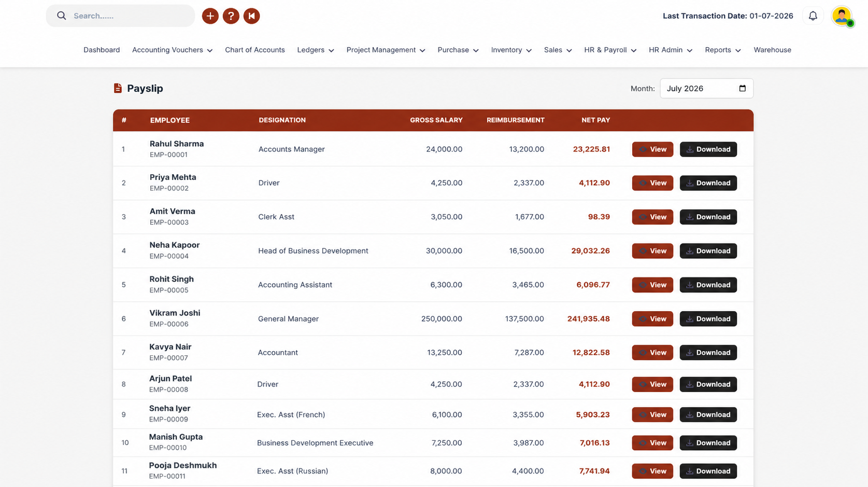Expand Project Management dropdown
The height and width of the screenshot is (487, 868).
[386, 50]
